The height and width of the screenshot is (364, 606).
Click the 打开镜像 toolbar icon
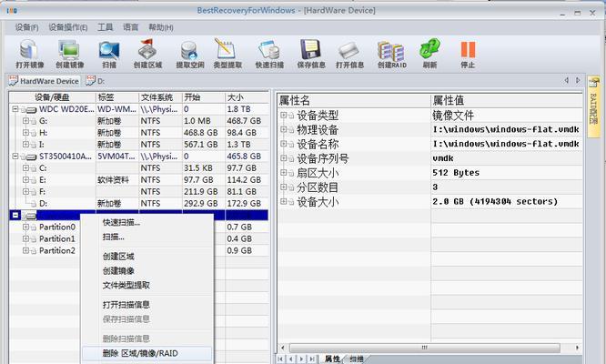29,54
